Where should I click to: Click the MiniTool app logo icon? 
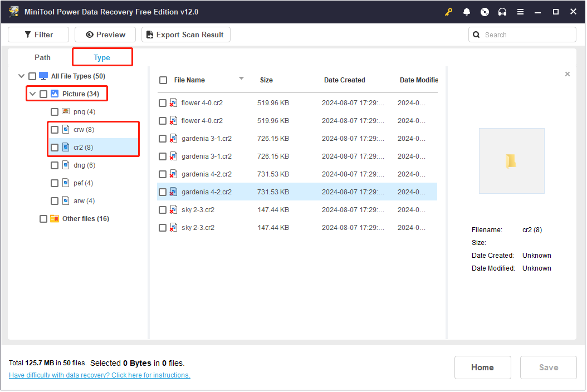14,12
